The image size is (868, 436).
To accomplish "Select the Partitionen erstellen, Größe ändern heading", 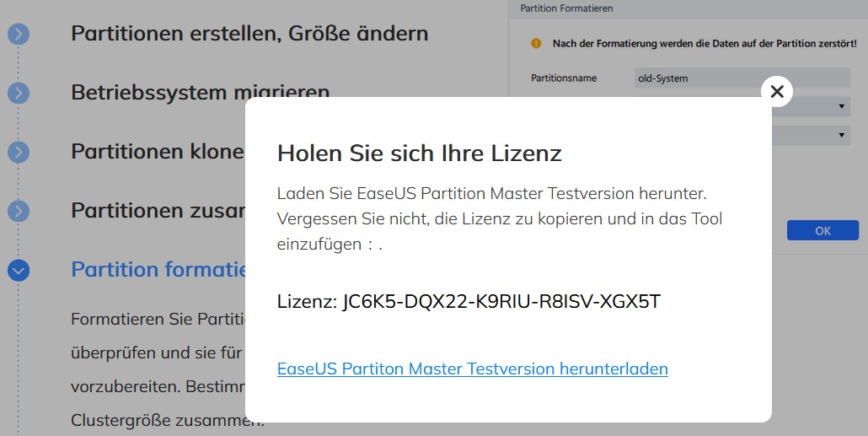I will 249,33.
